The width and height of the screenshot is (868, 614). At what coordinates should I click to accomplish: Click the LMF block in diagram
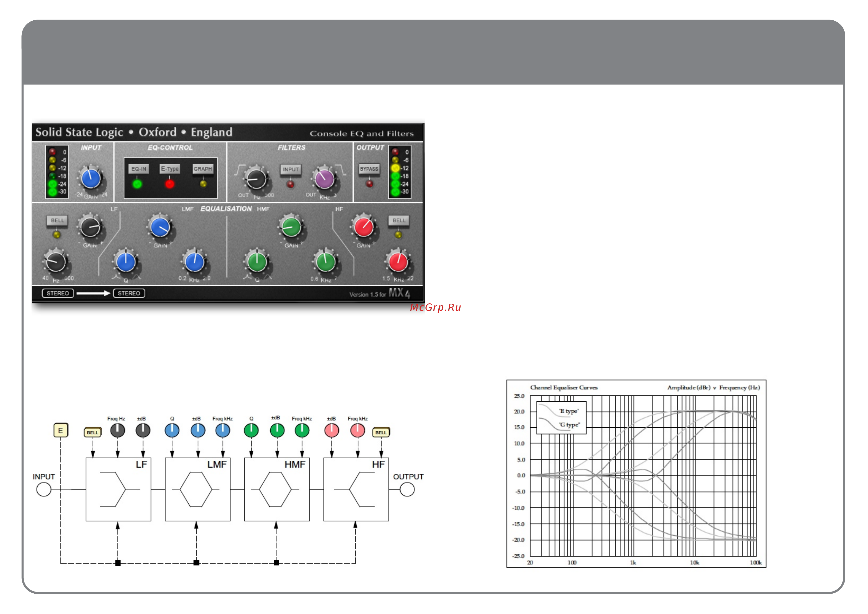[198, 489]
